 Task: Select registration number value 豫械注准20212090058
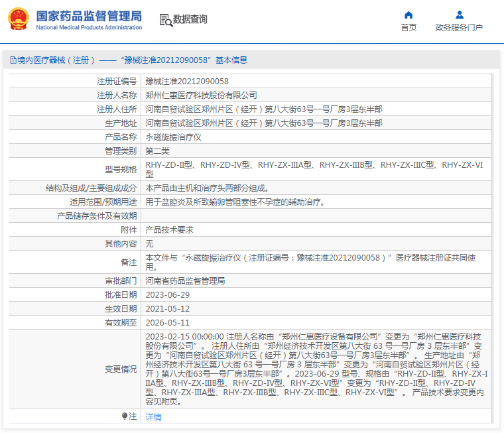coord(187,82)
